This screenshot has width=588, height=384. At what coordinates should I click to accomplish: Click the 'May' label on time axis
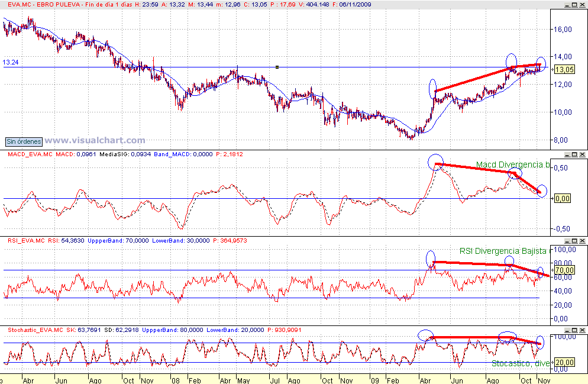click(243, 380)
